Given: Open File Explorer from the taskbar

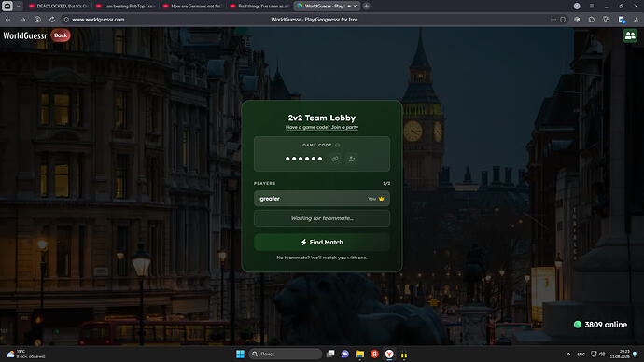Looking at the screenshot, I should click(359, 354).
